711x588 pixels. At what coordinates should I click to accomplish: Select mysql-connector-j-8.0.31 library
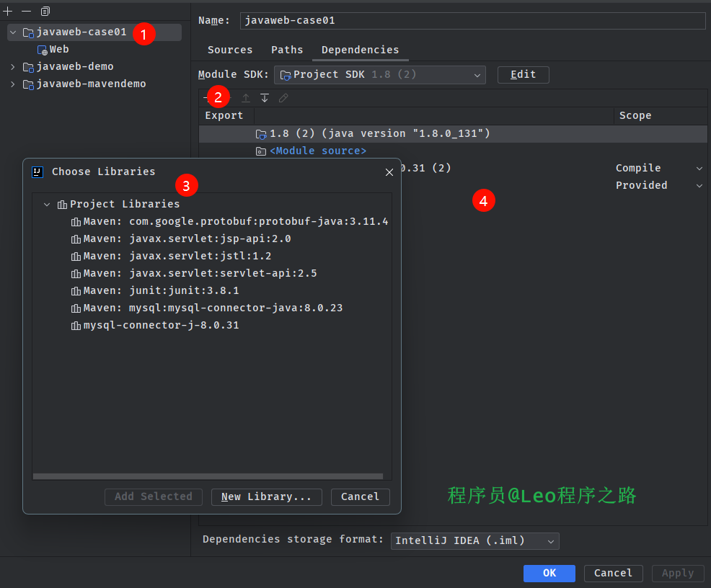coord(161,326)
